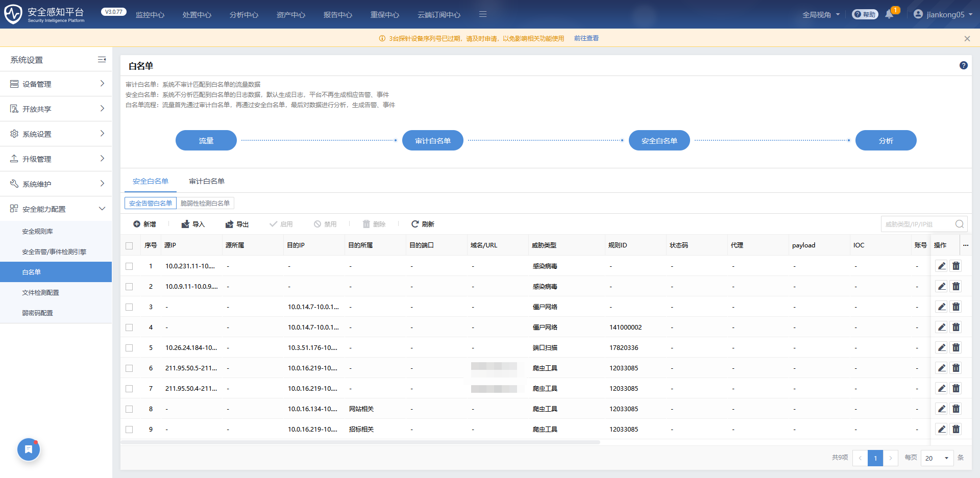Image resolution: width=980 pixels, height=478 pixels.
Task: Expand the 系统设置 sidebar group
Action: click(x=56, y=134)
